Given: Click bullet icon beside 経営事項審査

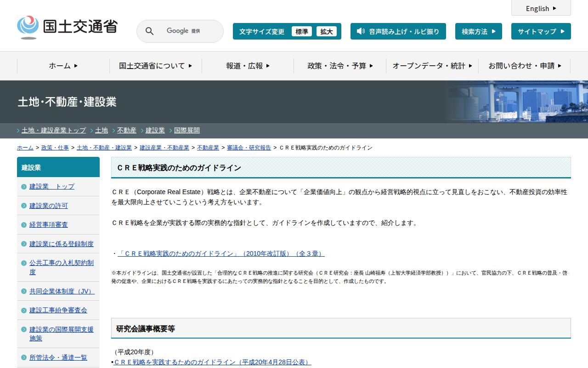Looking at the screenshot, I should click(24, 225).
